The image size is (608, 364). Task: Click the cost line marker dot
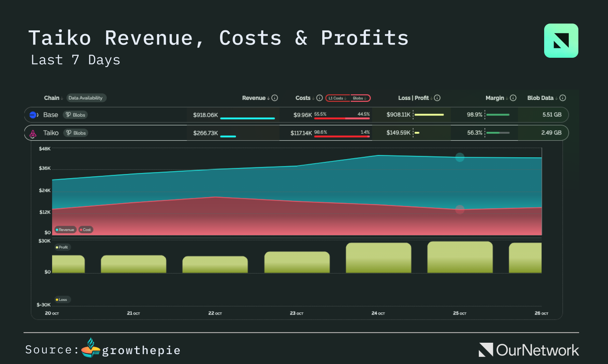pos(460,209)
